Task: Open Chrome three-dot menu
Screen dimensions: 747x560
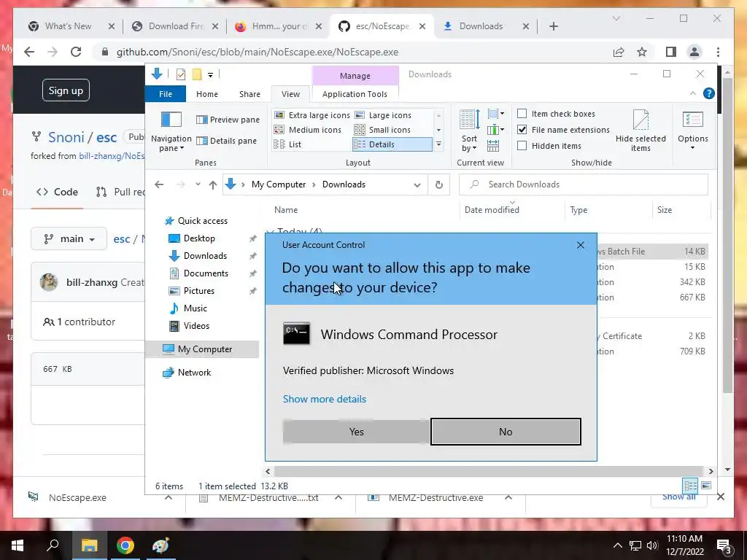Action: coord(718,52)
